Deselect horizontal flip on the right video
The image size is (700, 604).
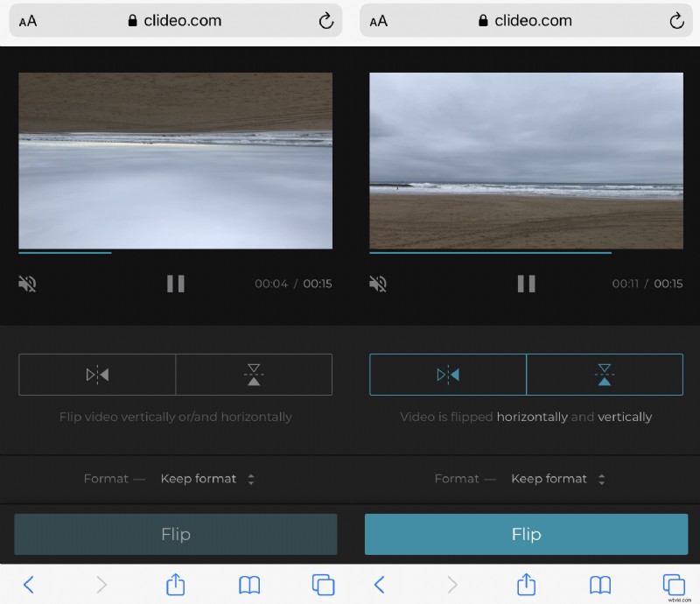[x=446, y=374]
